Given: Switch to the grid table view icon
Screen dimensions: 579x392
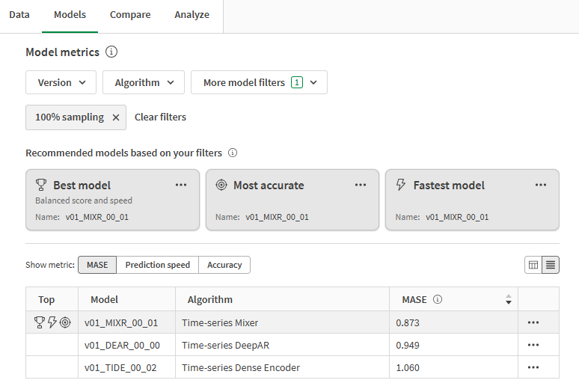Looking at the screenshot, I should tap(533, 265).
